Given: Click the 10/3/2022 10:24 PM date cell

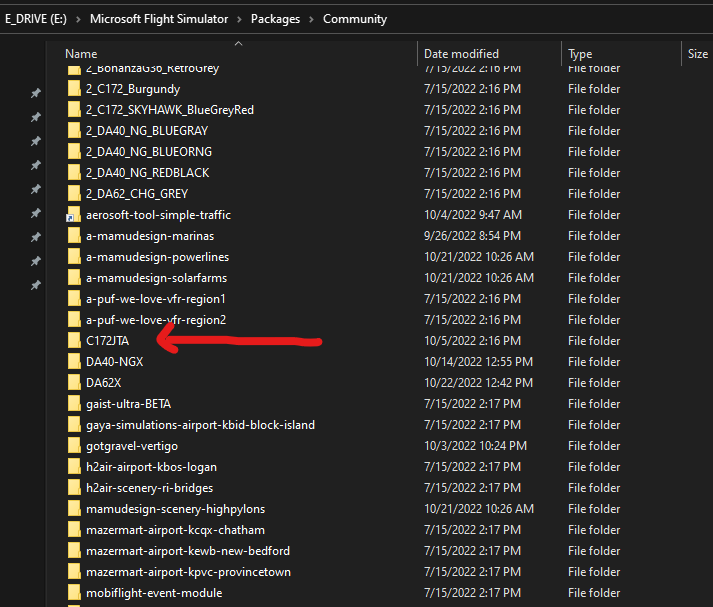Looking at the screenshot, I should (x=476, y=446).
